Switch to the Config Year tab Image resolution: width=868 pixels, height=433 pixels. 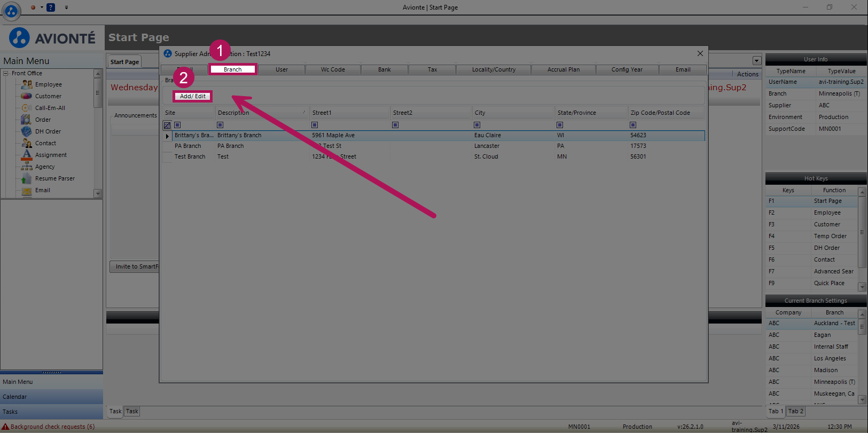coord(627,69)
